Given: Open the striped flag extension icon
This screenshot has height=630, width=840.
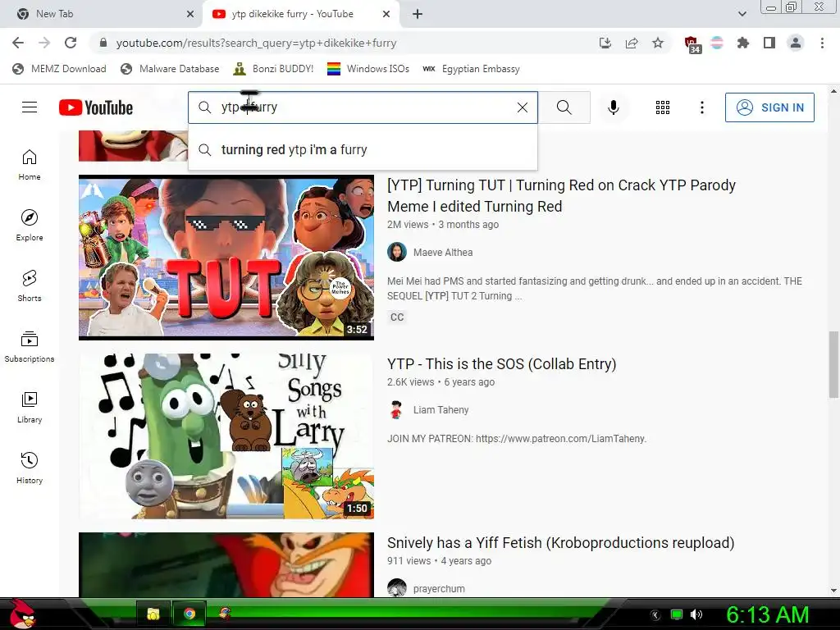Looking at the screenshot, I should tap(717, 43).
